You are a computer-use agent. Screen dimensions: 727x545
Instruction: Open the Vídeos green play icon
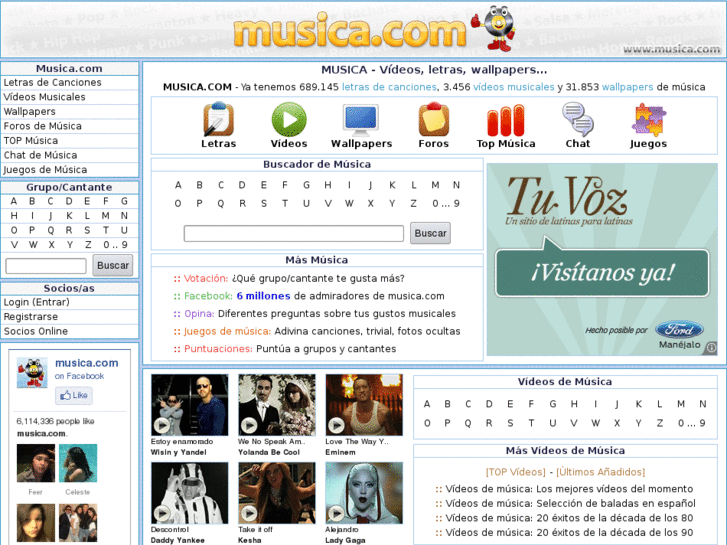pos(289,119)
